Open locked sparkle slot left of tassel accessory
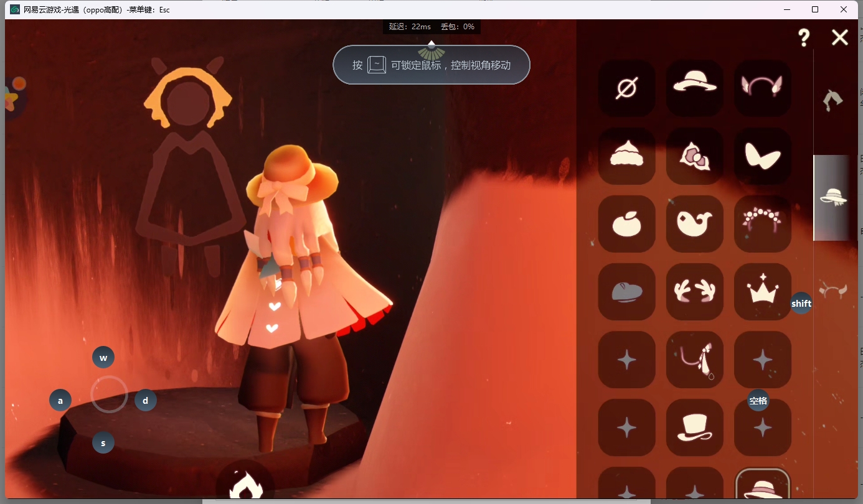The height and width of the screenshot is (504, 863). tap(626, 360)
